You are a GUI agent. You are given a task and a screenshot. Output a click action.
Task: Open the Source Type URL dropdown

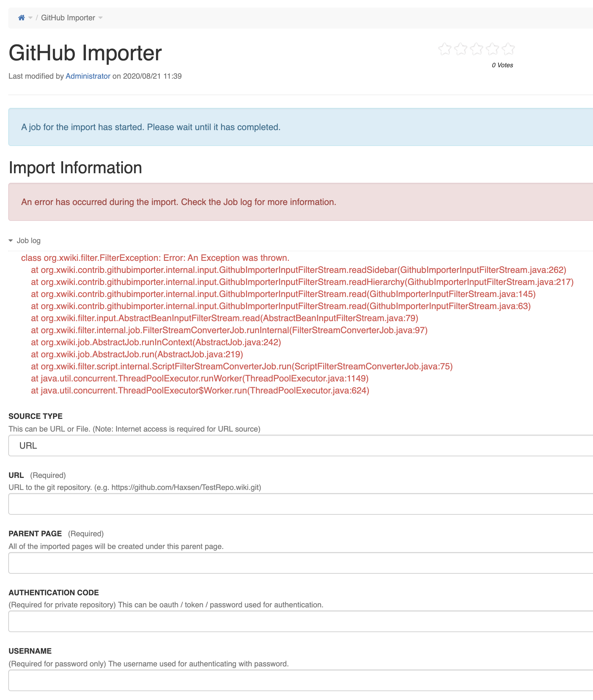301,446
